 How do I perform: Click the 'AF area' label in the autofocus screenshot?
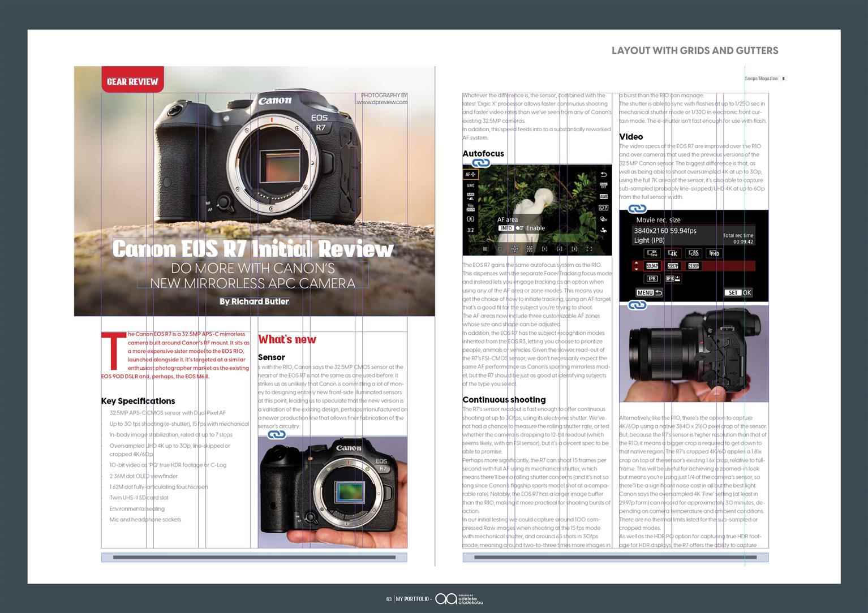tap(508, 219)
